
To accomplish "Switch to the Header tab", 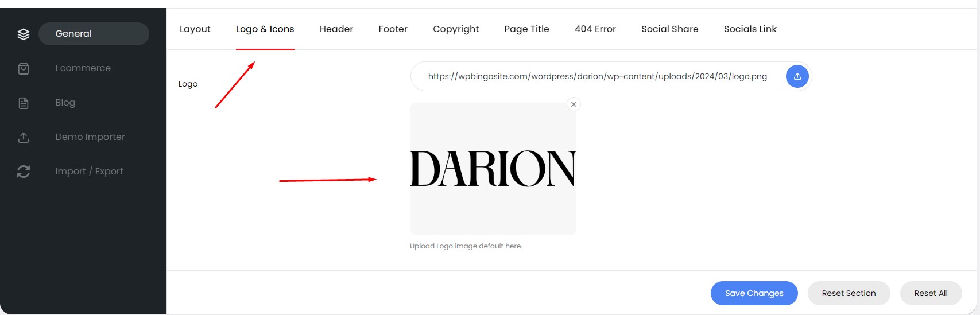I will click(x=336, y=29).
